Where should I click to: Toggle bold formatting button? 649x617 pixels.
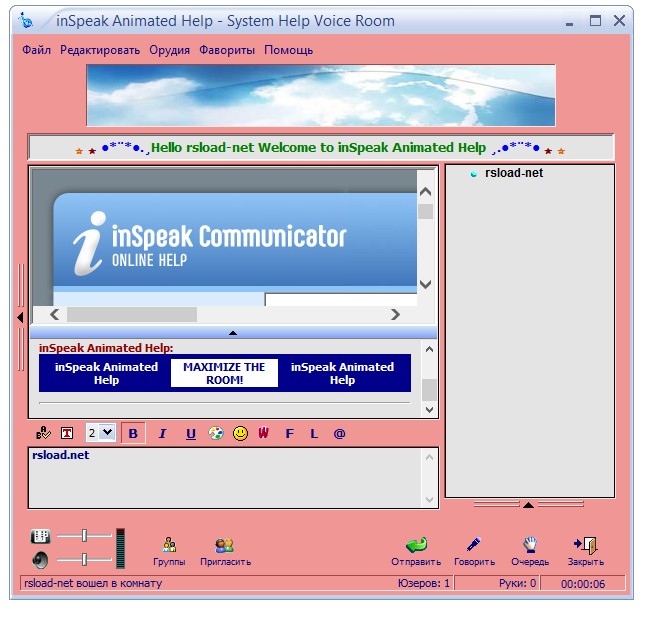pyautogui.click(x=133, y=433)
